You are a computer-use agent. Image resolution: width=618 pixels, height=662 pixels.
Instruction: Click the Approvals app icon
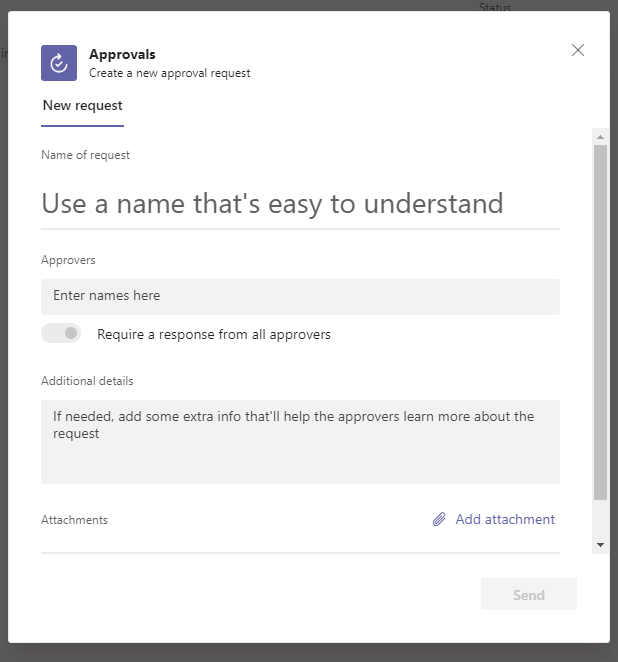click(x=59, y=62)
